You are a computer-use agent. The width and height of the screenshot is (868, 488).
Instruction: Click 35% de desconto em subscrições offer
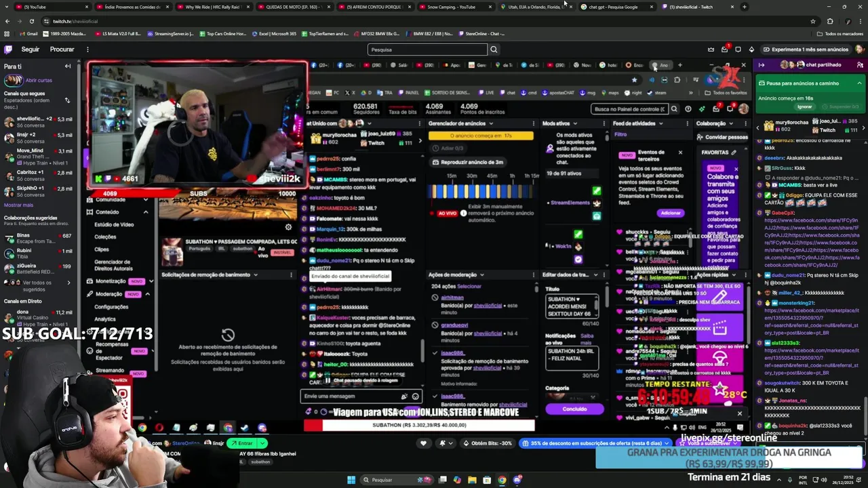(x=595, y=443)
